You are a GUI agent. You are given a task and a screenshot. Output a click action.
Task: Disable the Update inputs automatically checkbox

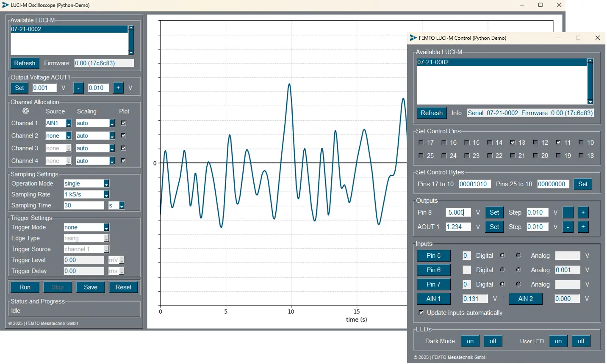click(421, 313)
